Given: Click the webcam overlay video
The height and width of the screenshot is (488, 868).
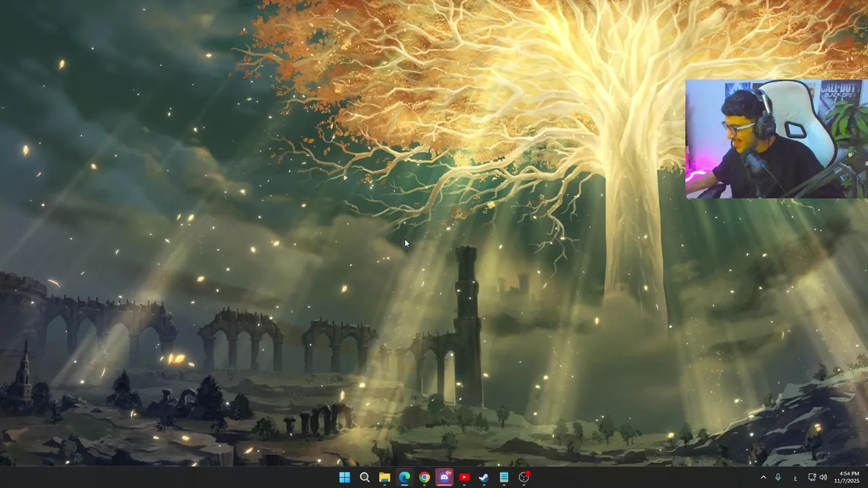Looking at the screenshot, I should pyautogui.click(x=776, y=139).
